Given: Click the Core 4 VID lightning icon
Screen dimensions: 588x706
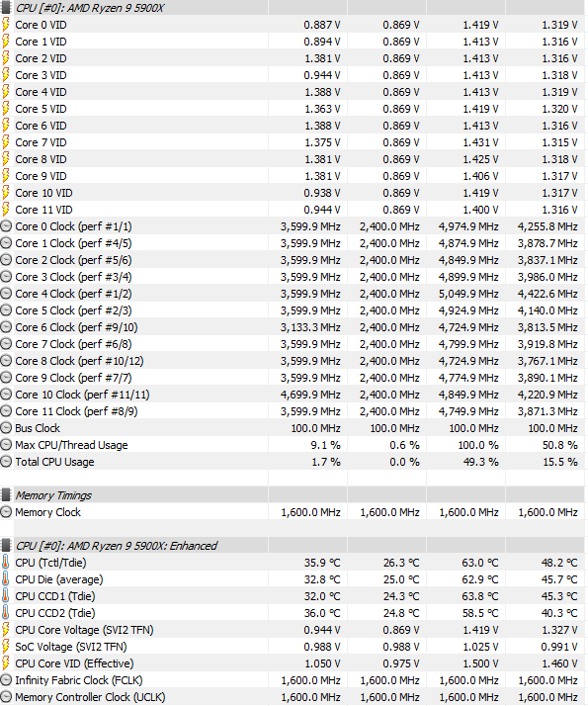Looking at the screenshot, I should 5,92.
